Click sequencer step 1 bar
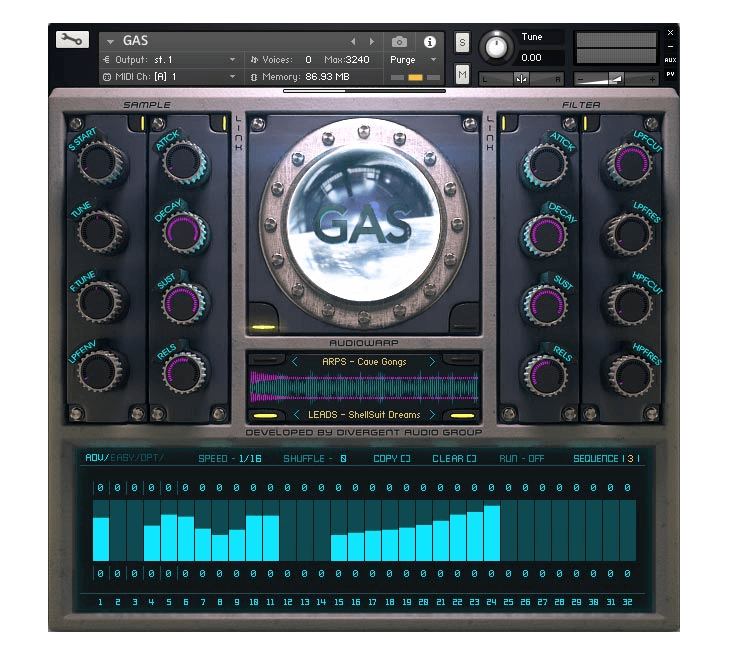Image resolution: width=730 pixels, height=655 pixels. (x=101, y=531)
